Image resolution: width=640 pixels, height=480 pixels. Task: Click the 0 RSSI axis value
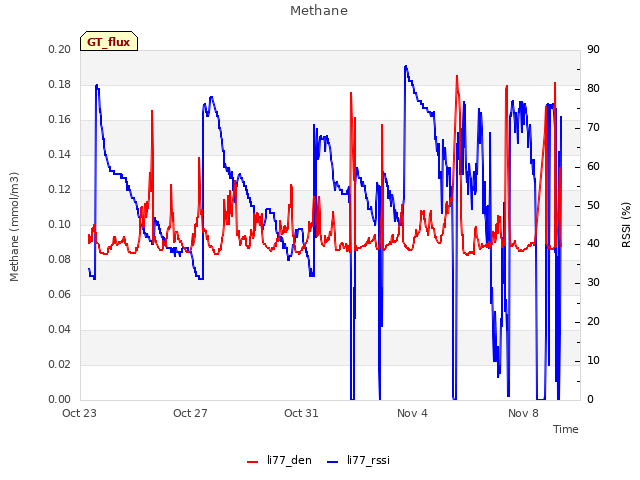590,400
